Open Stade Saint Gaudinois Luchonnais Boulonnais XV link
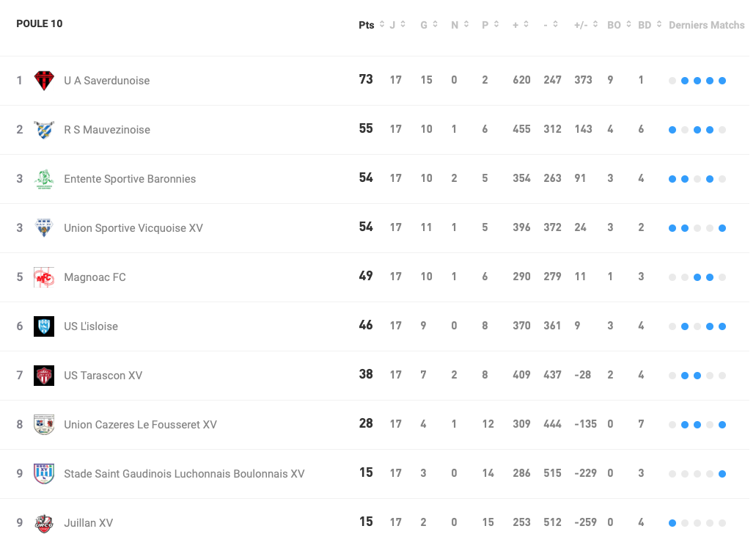The image size is (756, 559). pyautogui.click(x=184, y=474)
